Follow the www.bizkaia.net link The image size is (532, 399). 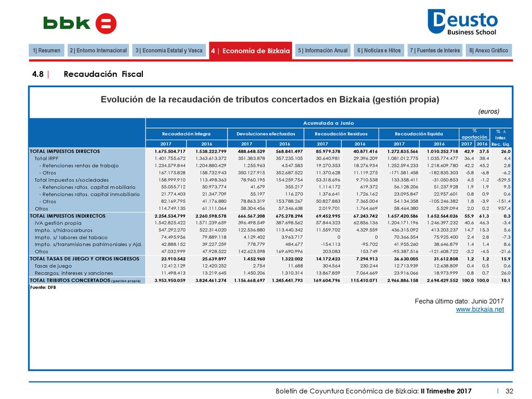pyautogui.click(x=480, y=310)
